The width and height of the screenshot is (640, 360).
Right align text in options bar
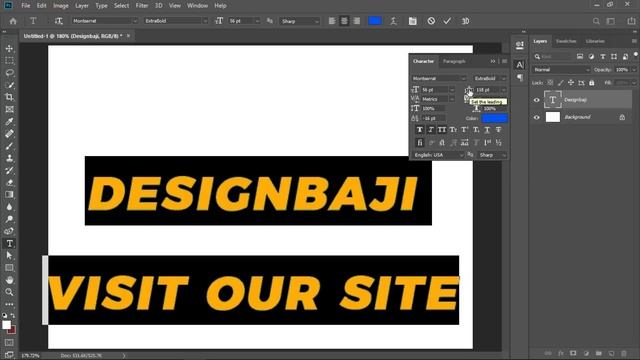(357, 21)
